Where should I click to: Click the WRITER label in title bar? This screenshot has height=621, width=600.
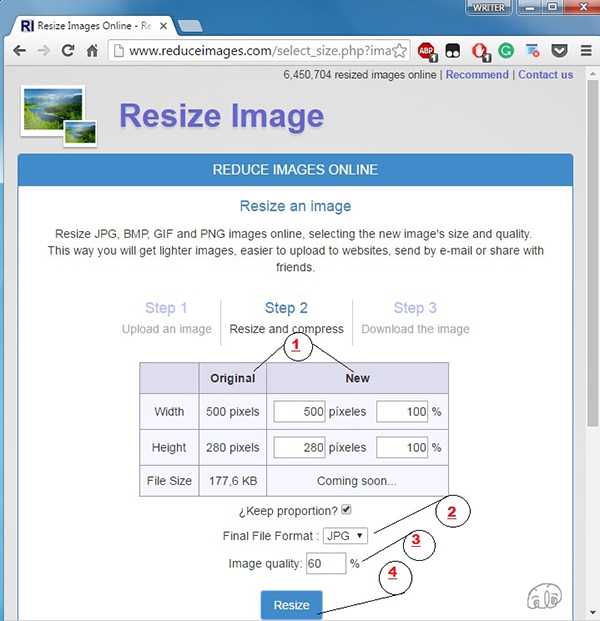[489, 8]
